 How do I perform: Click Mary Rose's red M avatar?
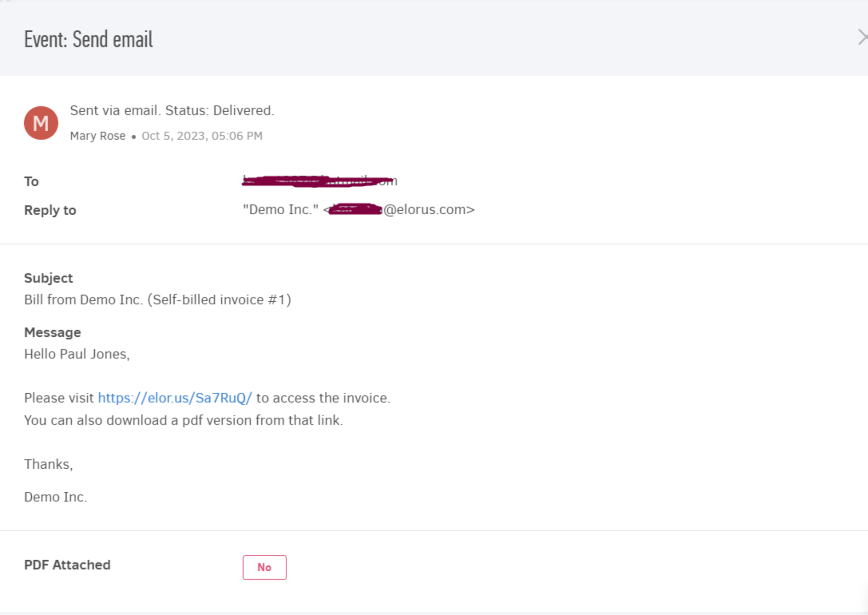(x=41, y=123)
